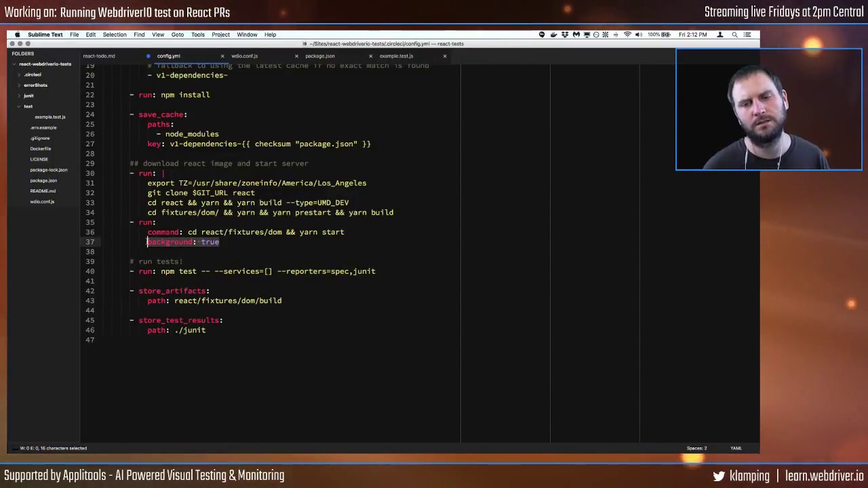Click the Dropbox icon in menu bar
This screenshot has width=868, height=488.
tap(565, 35)
